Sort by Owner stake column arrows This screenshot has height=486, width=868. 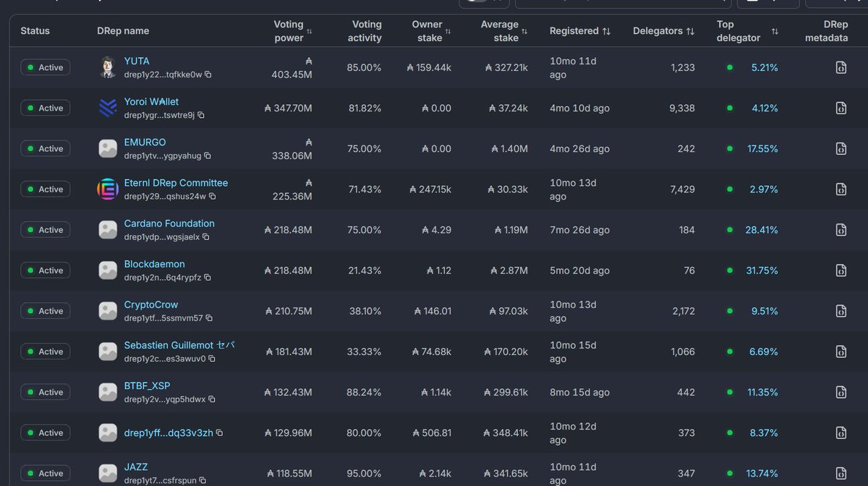coord(448,31)
